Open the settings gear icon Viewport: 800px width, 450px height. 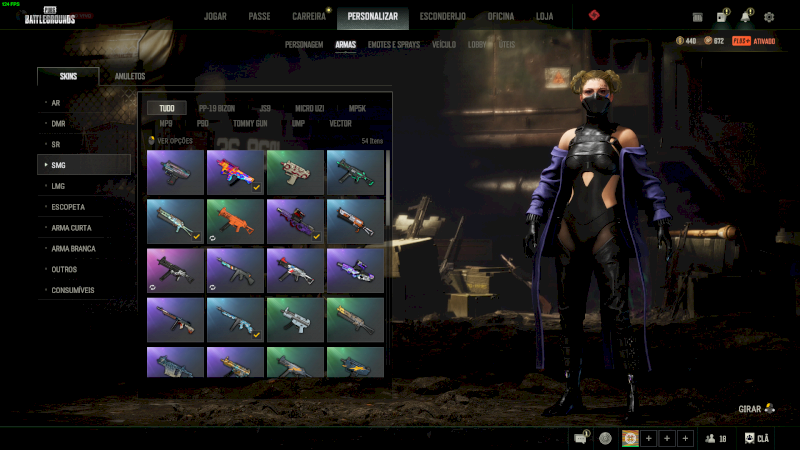click(769, 17)
